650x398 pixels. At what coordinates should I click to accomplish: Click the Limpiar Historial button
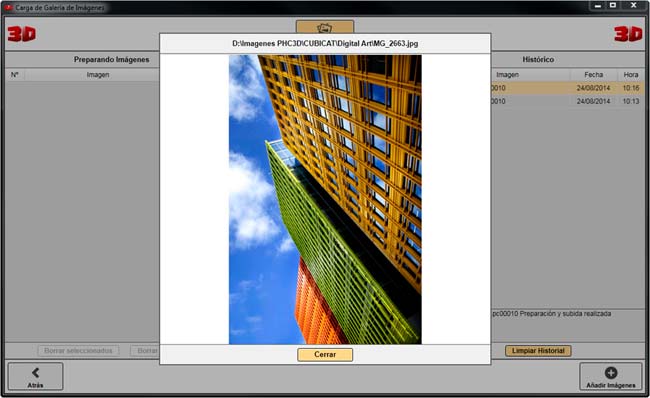pyautogui.click(x=538, y=351)
